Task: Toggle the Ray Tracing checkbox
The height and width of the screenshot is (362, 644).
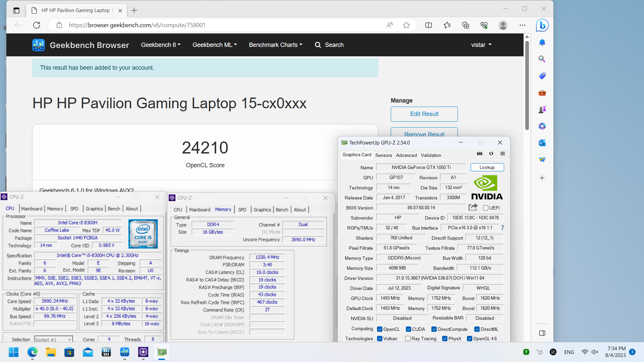Action: click(x=408, y=339)
